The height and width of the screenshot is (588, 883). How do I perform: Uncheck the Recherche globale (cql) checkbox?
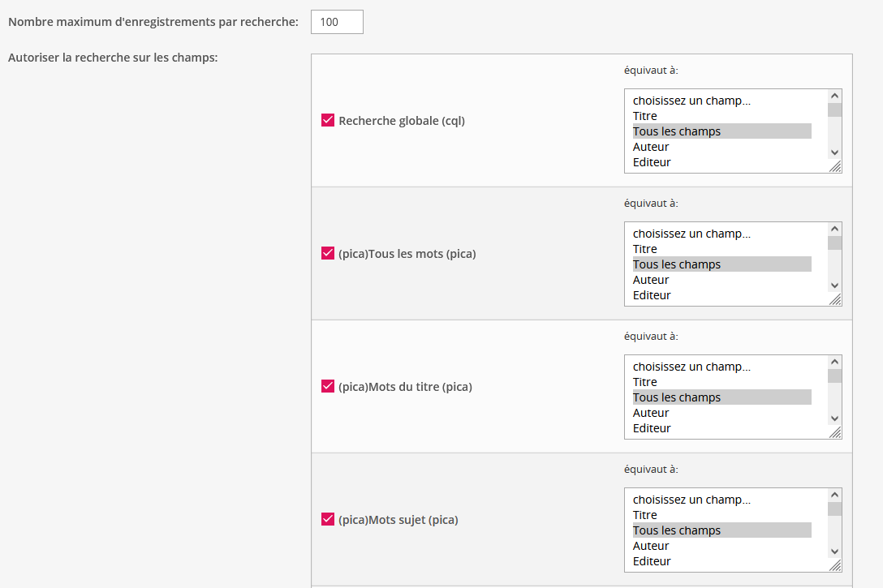(x=328, y=121)
